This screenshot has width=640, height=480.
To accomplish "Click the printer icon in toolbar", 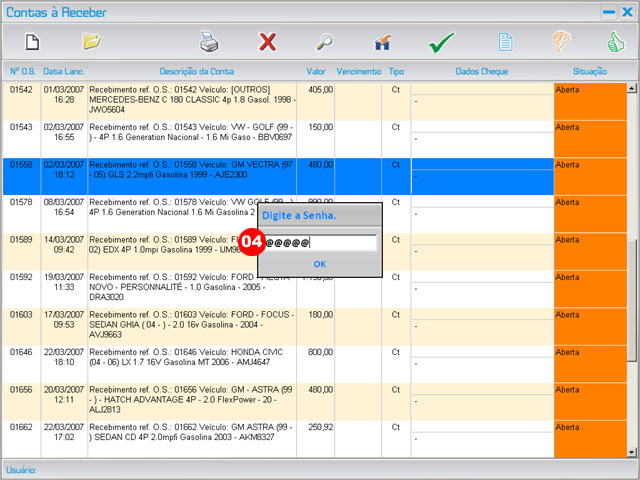I will click(x=209, y=42).
